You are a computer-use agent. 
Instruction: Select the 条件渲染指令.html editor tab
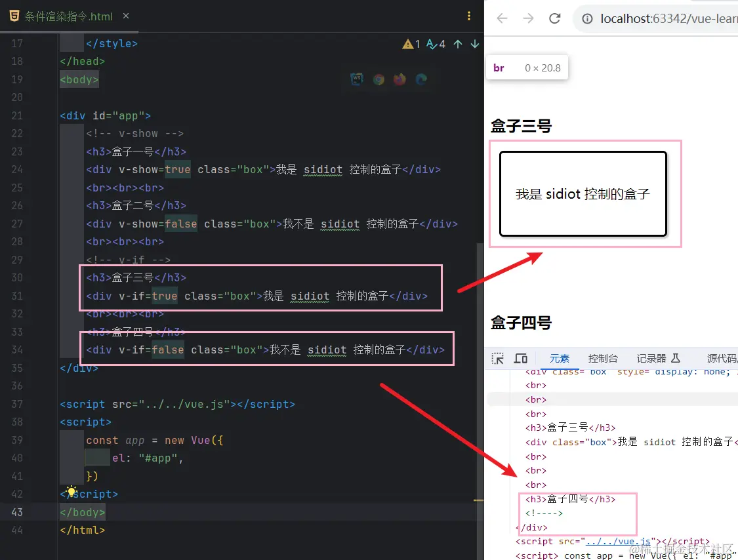[68, 16]
